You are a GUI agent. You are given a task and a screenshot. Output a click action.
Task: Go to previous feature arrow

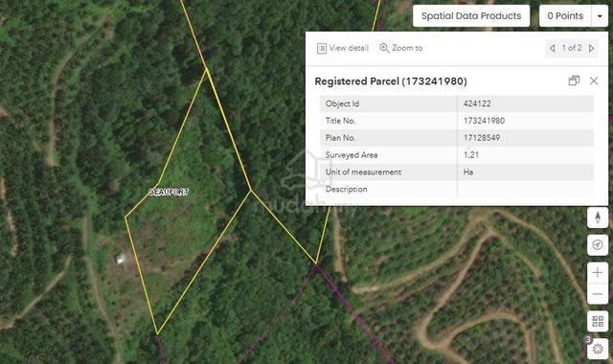pos(553,48)
